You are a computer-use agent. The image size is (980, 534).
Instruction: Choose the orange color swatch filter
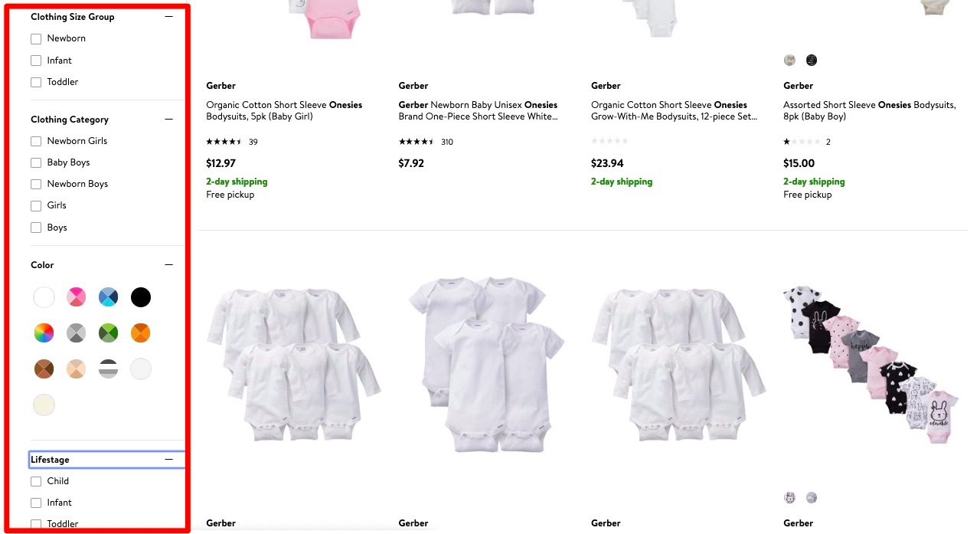(141, 333)
